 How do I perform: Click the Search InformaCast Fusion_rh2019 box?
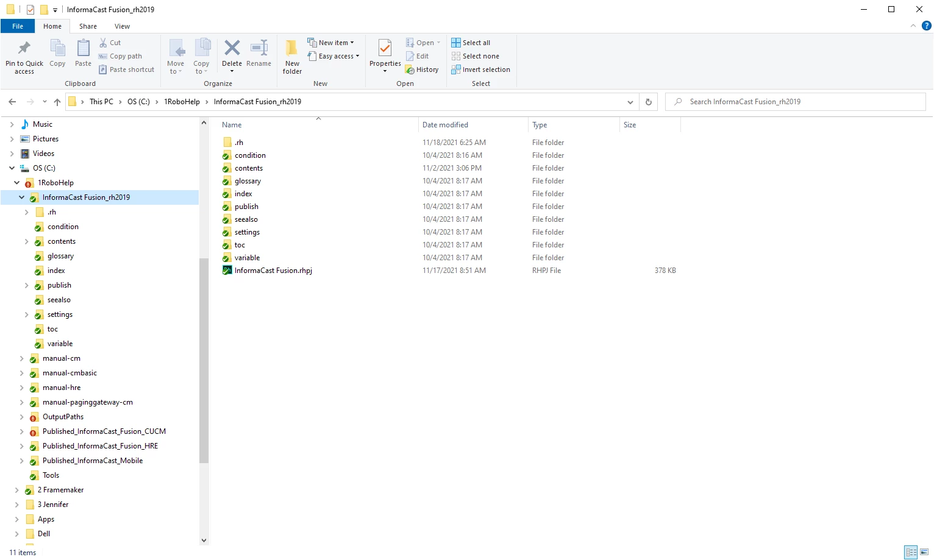(796, 102)
